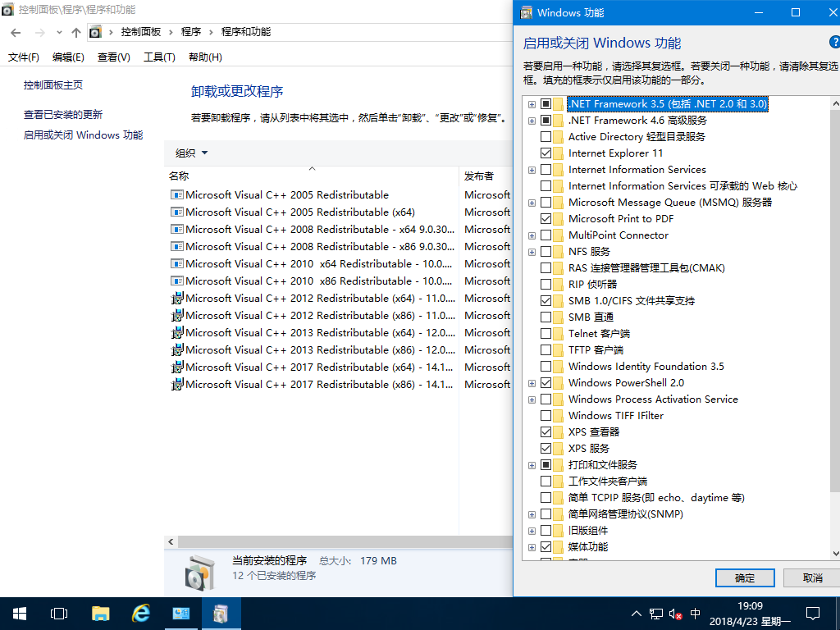
Task: Select icon of Visual C++ 2005 Redistributable (x64)
Action: point(177,212)
